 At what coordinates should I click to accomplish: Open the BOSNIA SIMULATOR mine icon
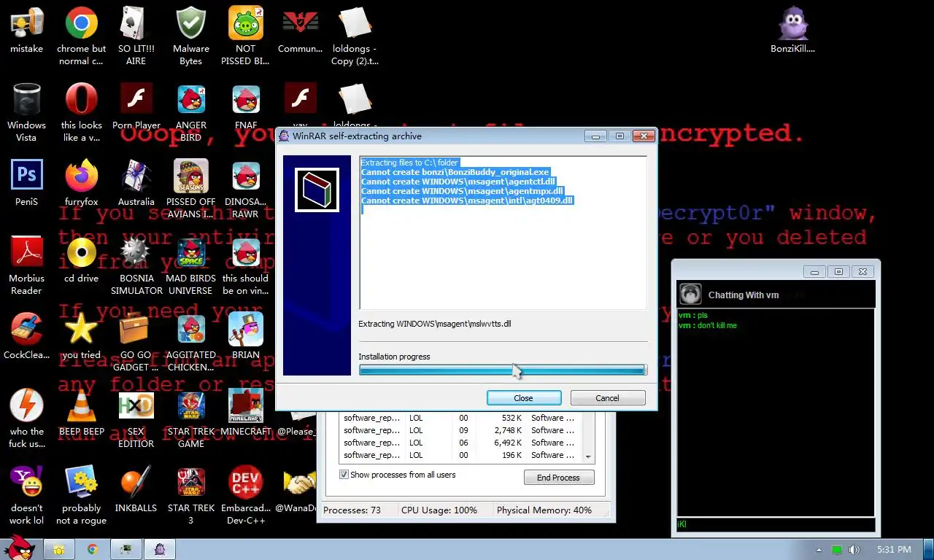pos(136,266)
